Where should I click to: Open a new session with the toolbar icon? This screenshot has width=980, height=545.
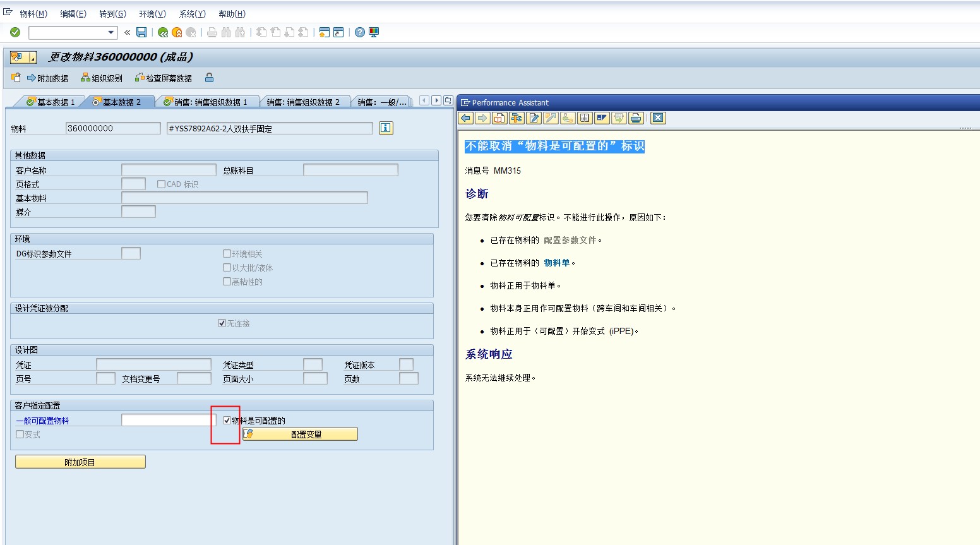pyautogui.click(x=325, y=32)
